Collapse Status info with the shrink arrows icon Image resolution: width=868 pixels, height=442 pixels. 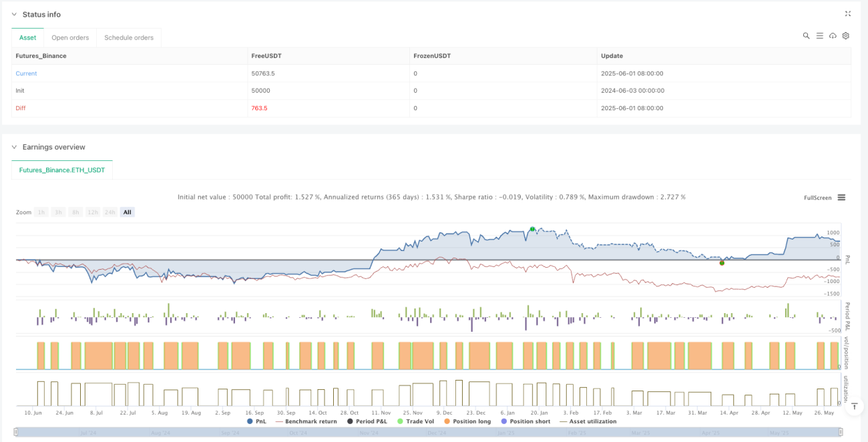tap(848, 13)
